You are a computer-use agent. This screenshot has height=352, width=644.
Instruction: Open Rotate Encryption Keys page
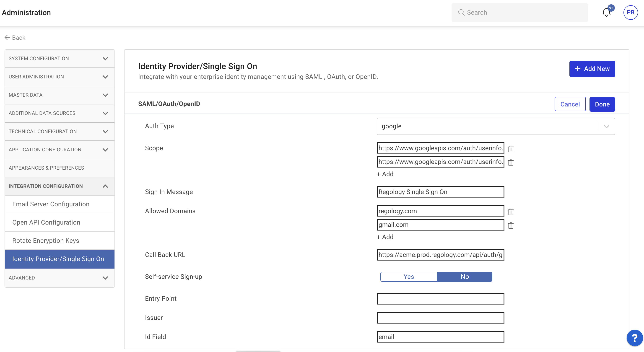[x=46, y=241]
